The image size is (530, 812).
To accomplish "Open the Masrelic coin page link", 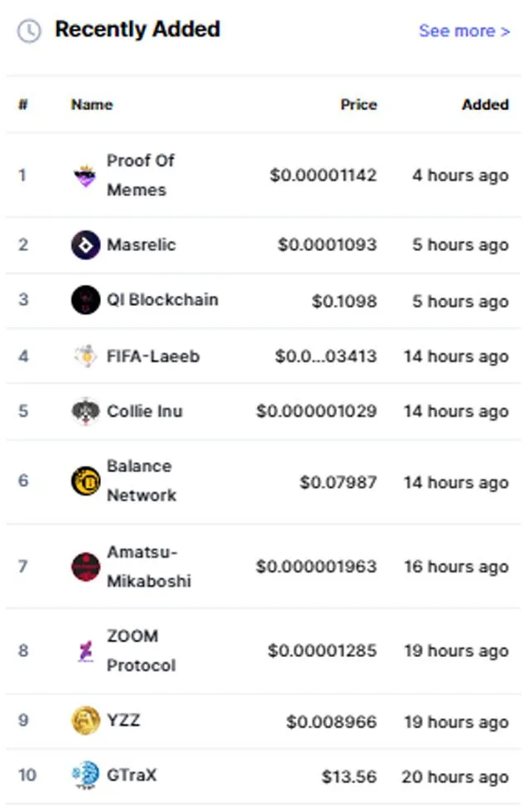I will tap(142, 244).
